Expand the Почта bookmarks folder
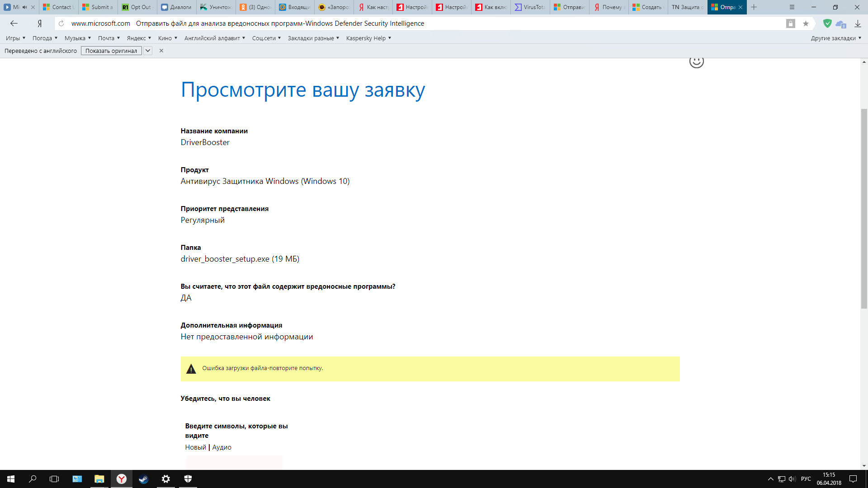 (x=109, y=38)
